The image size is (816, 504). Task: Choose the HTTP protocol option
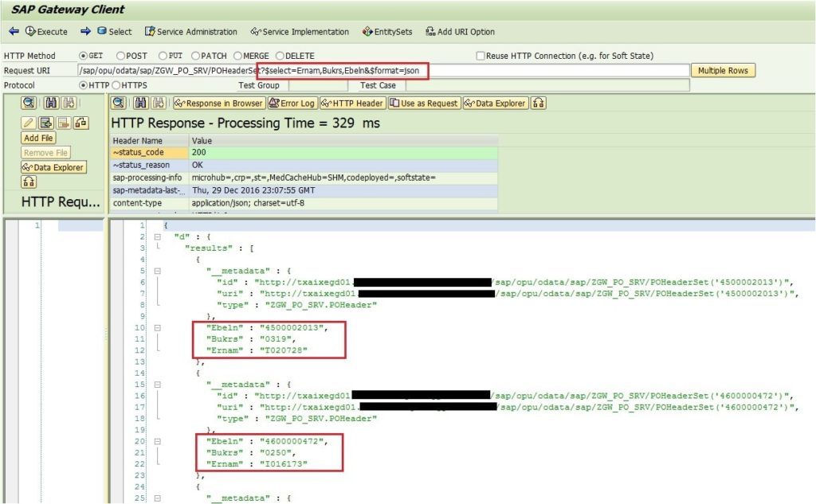coord(83,85)
